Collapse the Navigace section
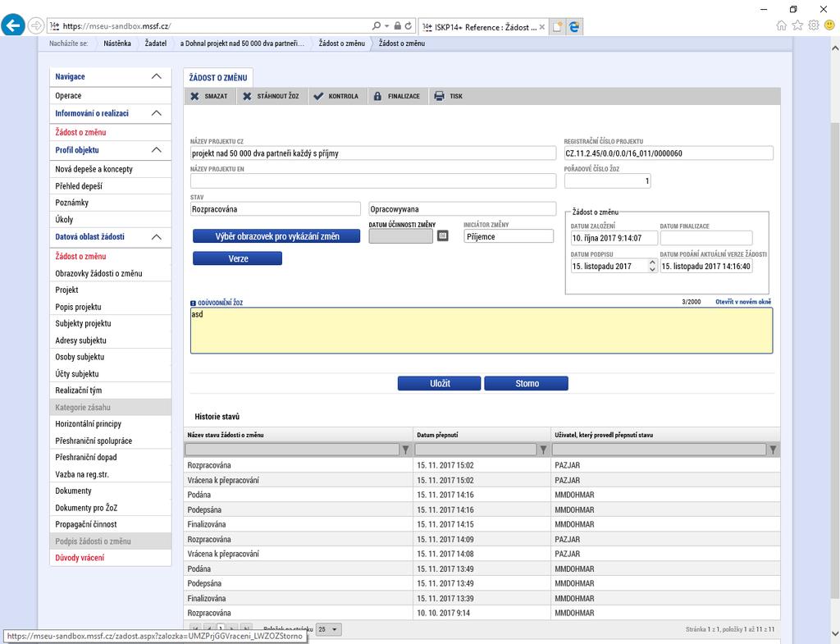Screen dimensions: 840x644 pyautogui.click(x=157, y=76)
